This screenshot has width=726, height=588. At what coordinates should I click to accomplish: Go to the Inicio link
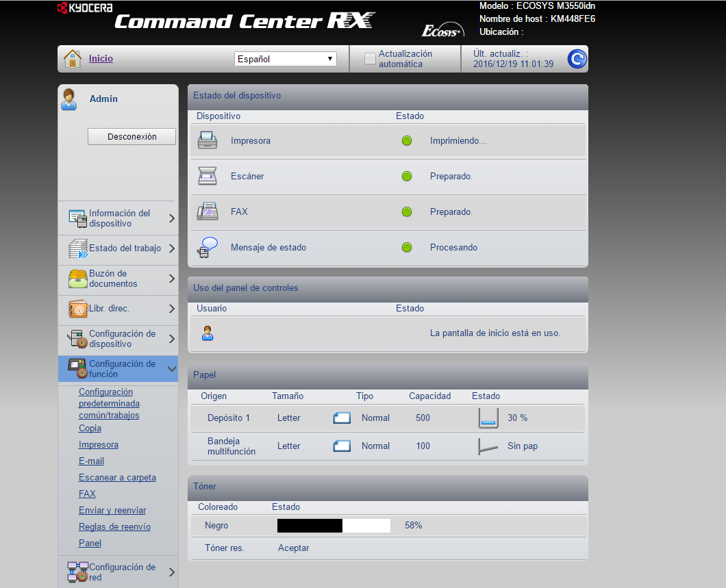[101, 58]
